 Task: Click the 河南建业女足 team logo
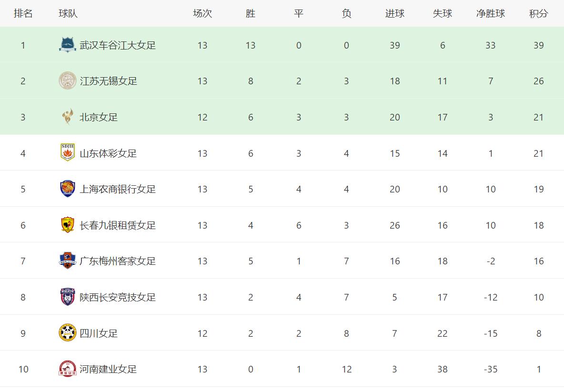click(68, 369)
